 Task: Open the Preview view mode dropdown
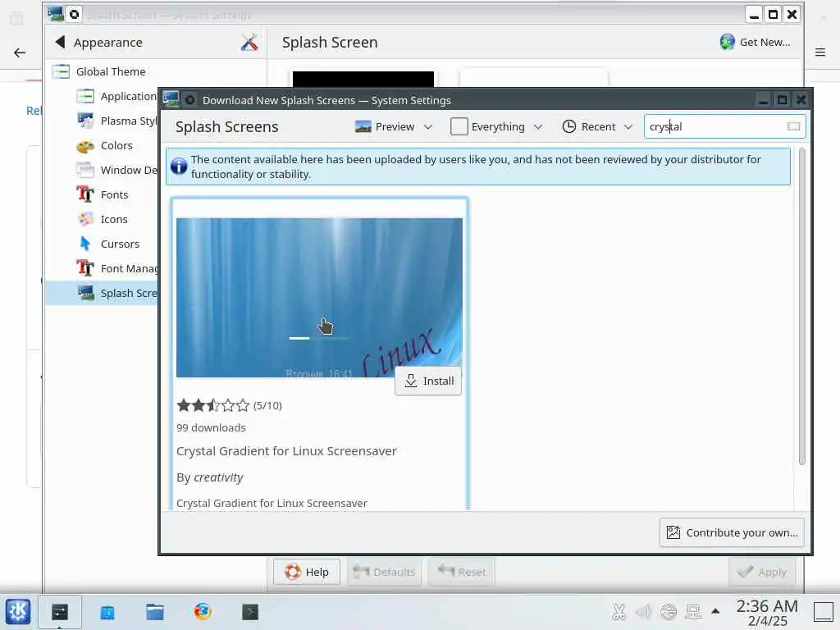393,127
